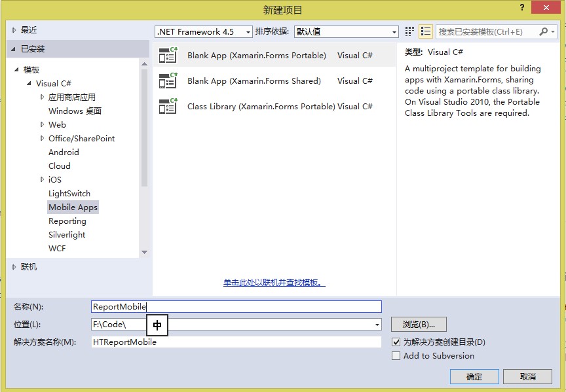Select Windows 桌面 in the tree
566x392 pixels.
click(x=75, y=111)
